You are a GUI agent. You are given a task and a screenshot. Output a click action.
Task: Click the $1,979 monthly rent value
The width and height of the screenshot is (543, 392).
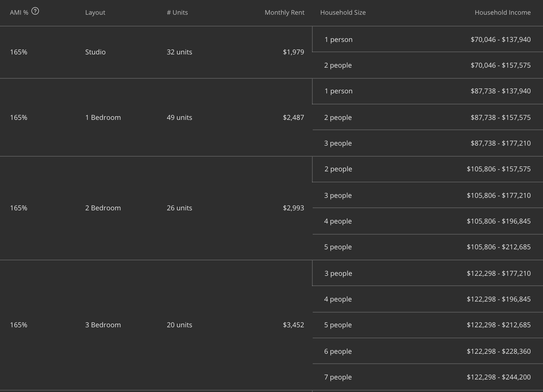coord(293,52)
